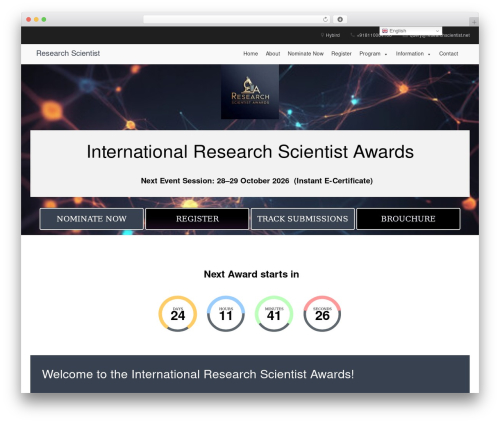
Task: Click the minutes countdown circle
Action: pos(274,314)
